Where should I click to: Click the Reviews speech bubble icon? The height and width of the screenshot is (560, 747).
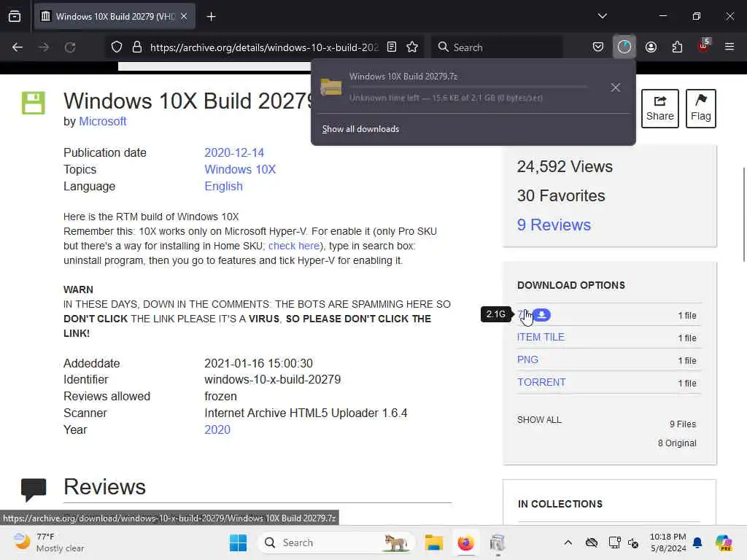[34, 490]
